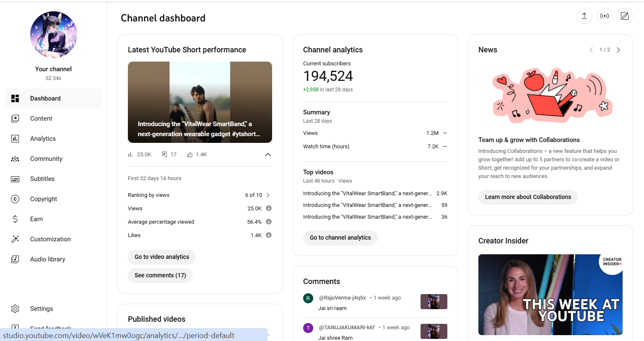Click the Earn dollar sign icon

tap(15, 219)
